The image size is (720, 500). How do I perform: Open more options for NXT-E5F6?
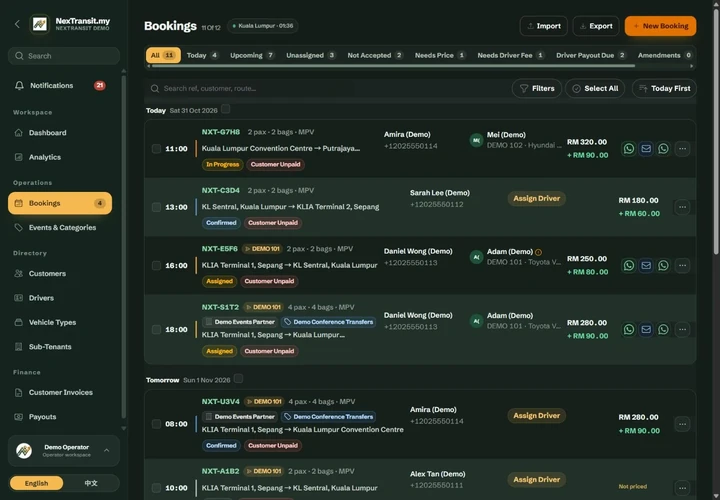click(x=682, y=265)
